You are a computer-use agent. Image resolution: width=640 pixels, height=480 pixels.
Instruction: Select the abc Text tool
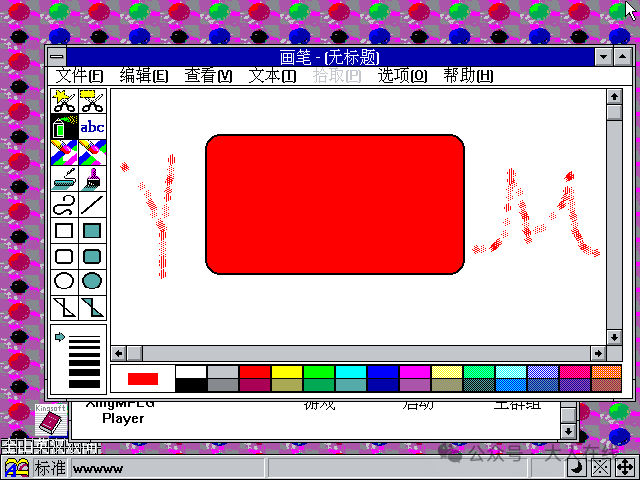click(93, 127)
